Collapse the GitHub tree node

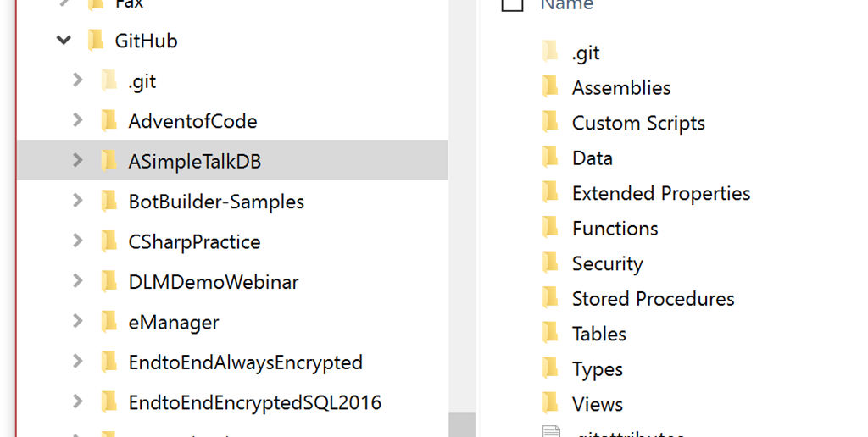pos(64,40)
